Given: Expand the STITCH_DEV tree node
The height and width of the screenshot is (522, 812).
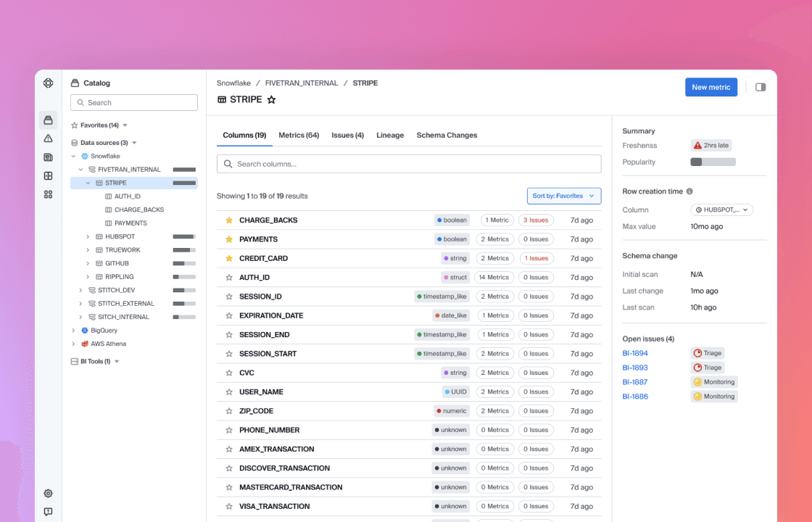Looking at the screenshot, I should [80, 291].
